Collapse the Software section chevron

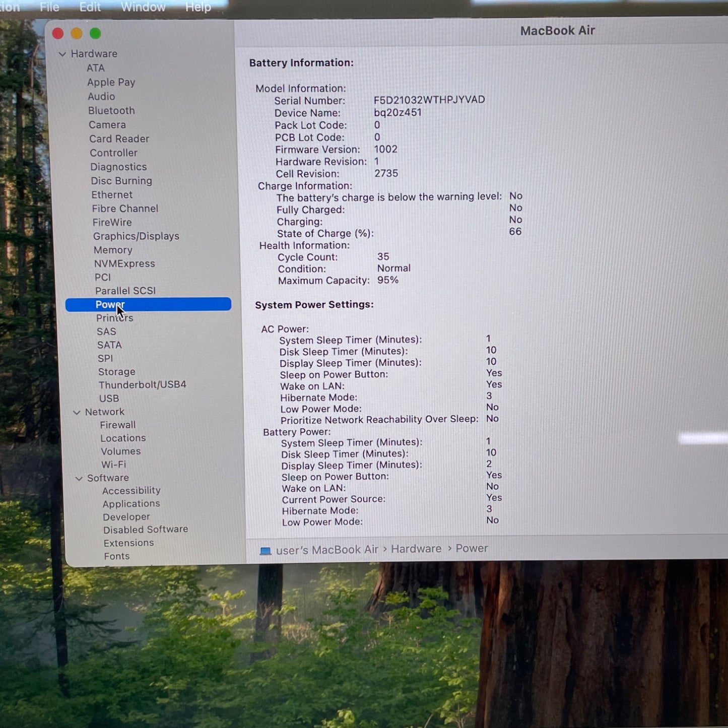79,478
